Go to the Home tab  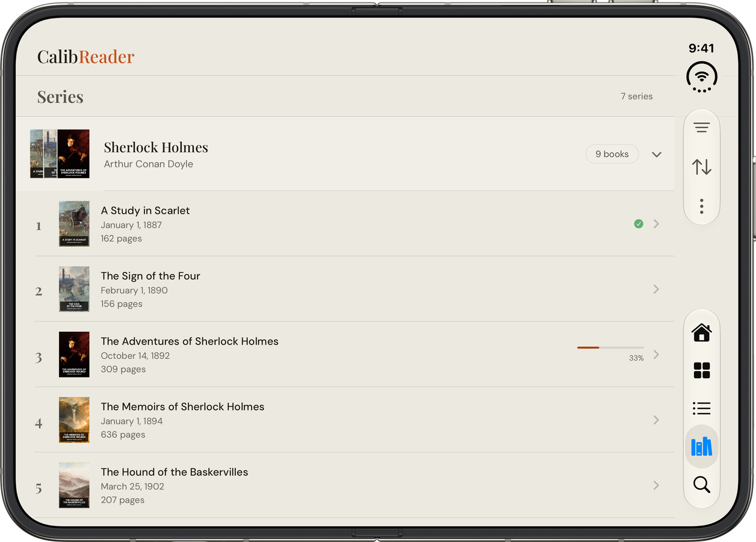701,332
